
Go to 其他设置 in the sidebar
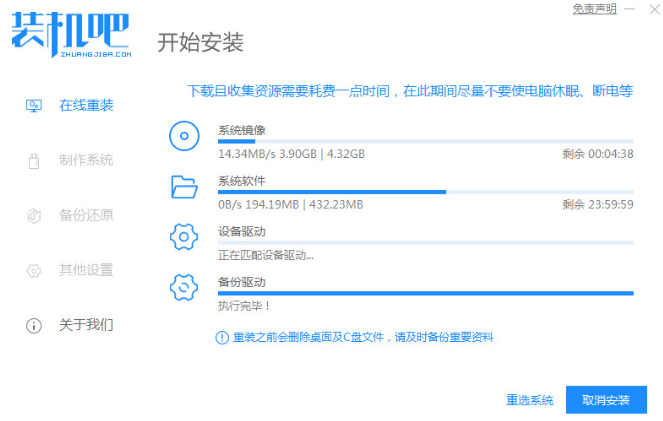click(x=86, y=270)
